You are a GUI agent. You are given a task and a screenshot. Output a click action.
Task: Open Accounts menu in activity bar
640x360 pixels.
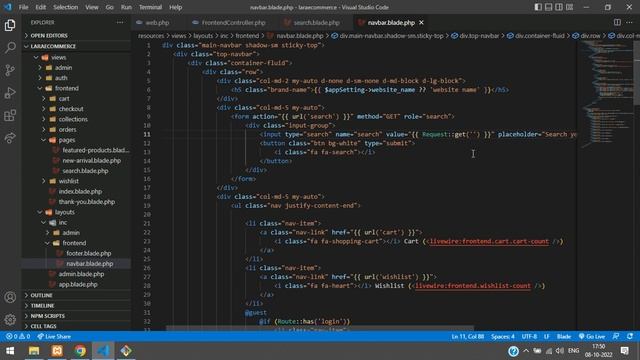tap(10, 297)
